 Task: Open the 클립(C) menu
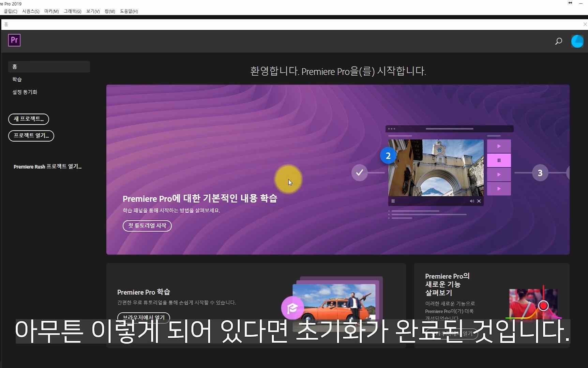11,11
